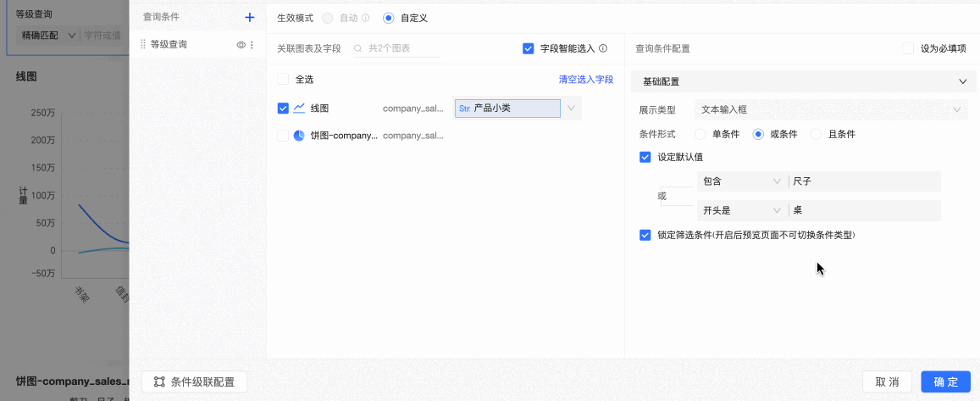The width and height of the screenshot is (980, 401).
Task: Toggle 锁定筛选条件 checkbox
Action: (x=645, y=235)
